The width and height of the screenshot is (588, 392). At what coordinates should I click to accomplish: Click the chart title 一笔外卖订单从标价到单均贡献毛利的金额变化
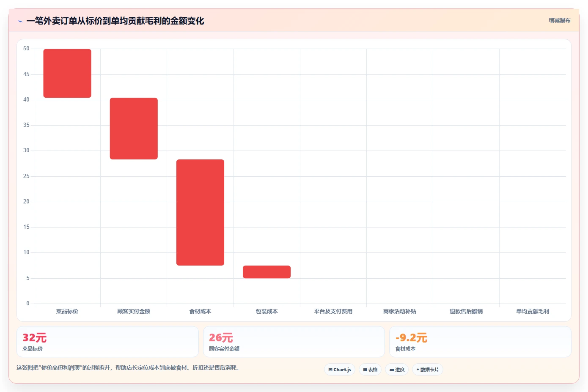tap(115, 21)
